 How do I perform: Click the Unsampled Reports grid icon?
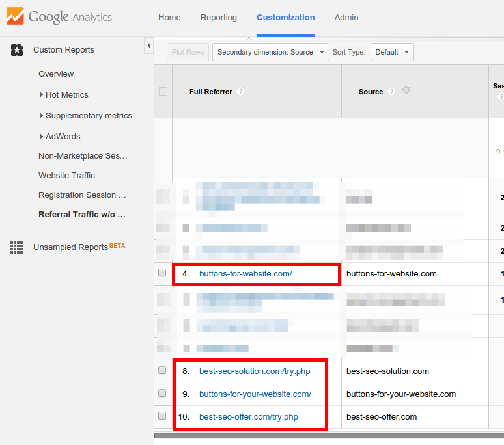pyautogui.click(x=16, y=247)
